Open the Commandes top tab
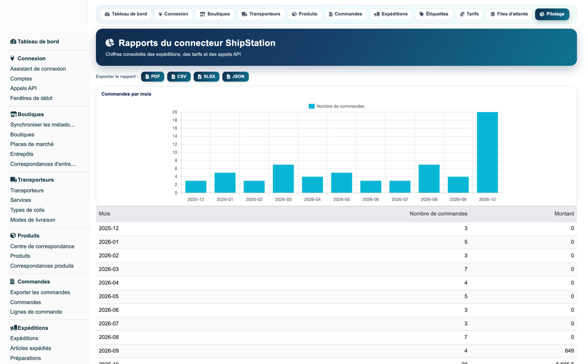Image resolution: width=588 pixels, height=364 pixels. (x=345, y=14)
